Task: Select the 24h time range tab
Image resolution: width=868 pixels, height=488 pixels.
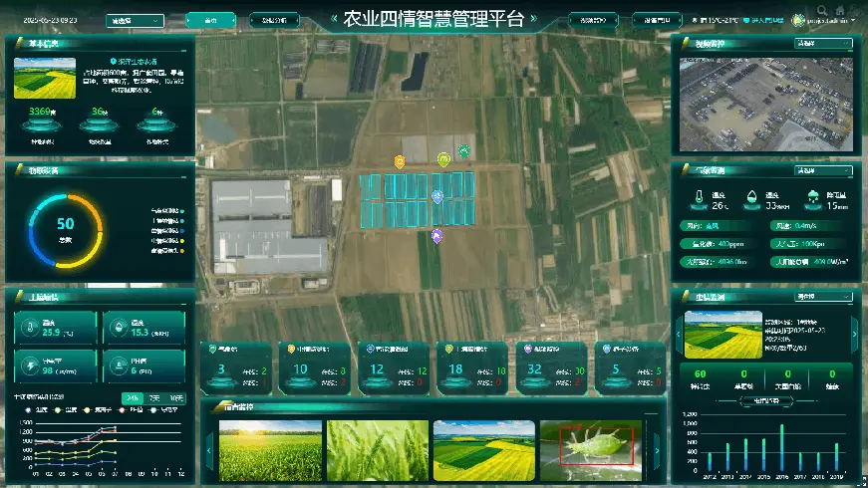Action: [x=133, y=397]
